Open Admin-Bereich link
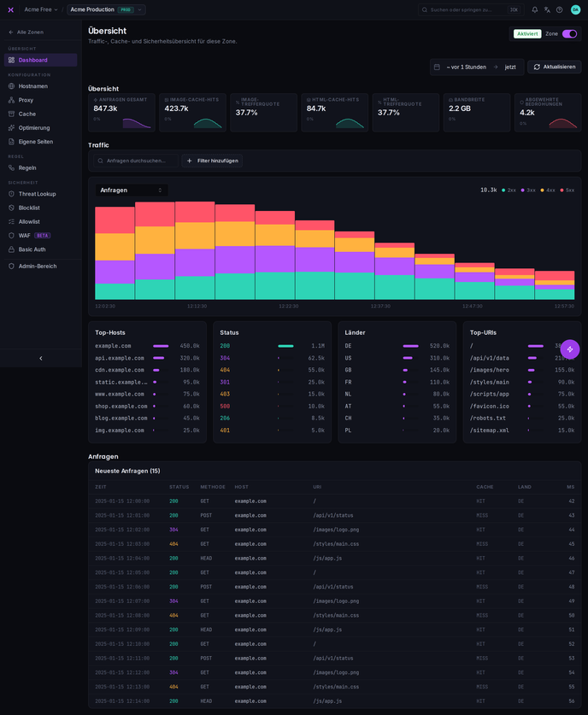Screen dimensions: 588x715 (x=41, y=267)
